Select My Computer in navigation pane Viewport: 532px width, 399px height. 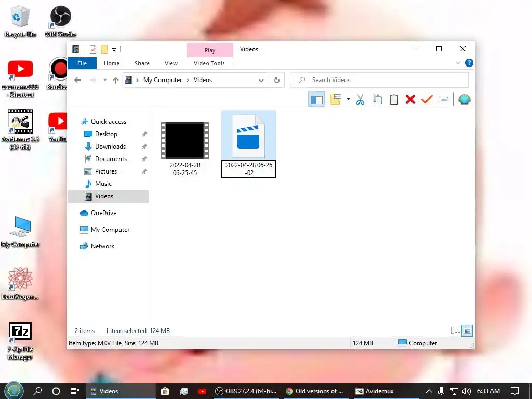[110, 230]
